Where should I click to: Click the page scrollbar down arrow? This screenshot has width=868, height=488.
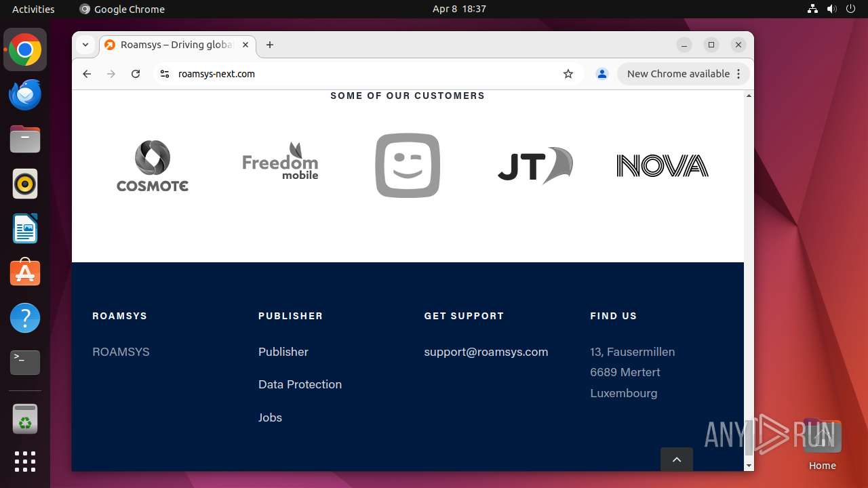click(749, 466)
